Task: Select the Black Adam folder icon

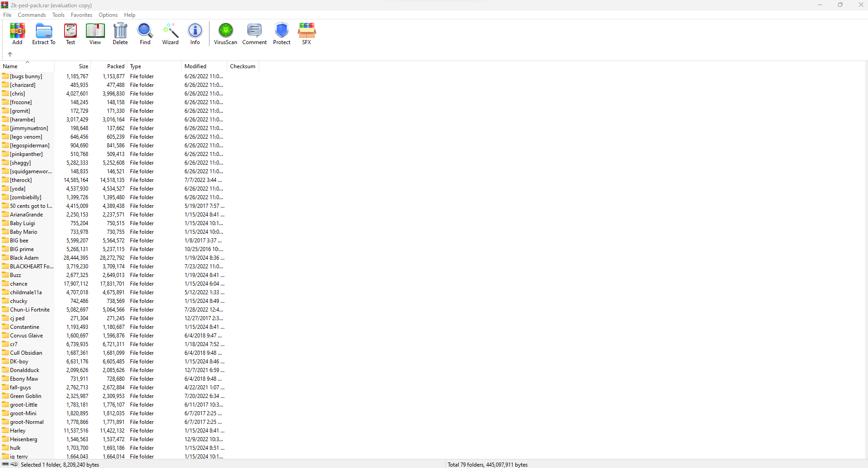Action: pyautogui.click(x=5, y=257)
